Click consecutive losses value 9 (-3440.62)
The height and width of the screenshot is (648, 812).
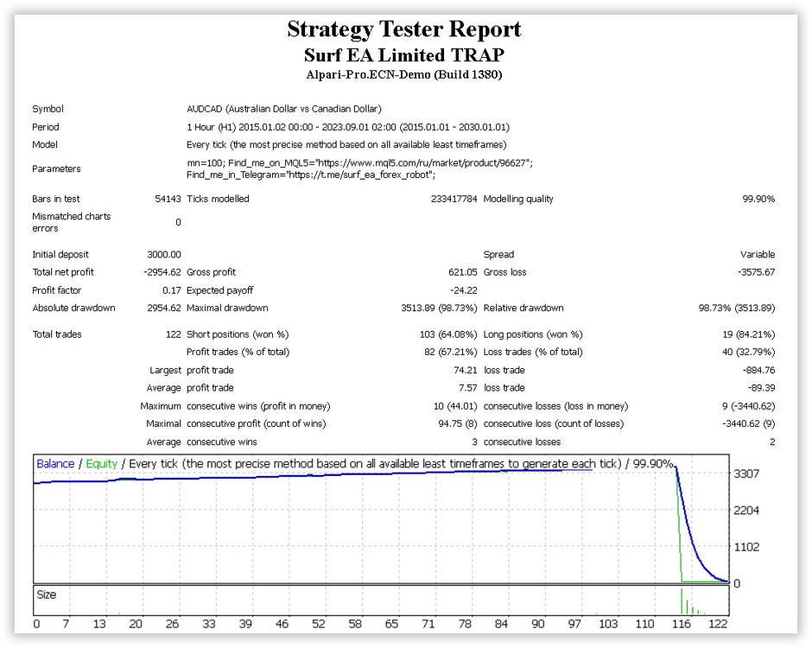pyautogui.click(x=749, y=406)
